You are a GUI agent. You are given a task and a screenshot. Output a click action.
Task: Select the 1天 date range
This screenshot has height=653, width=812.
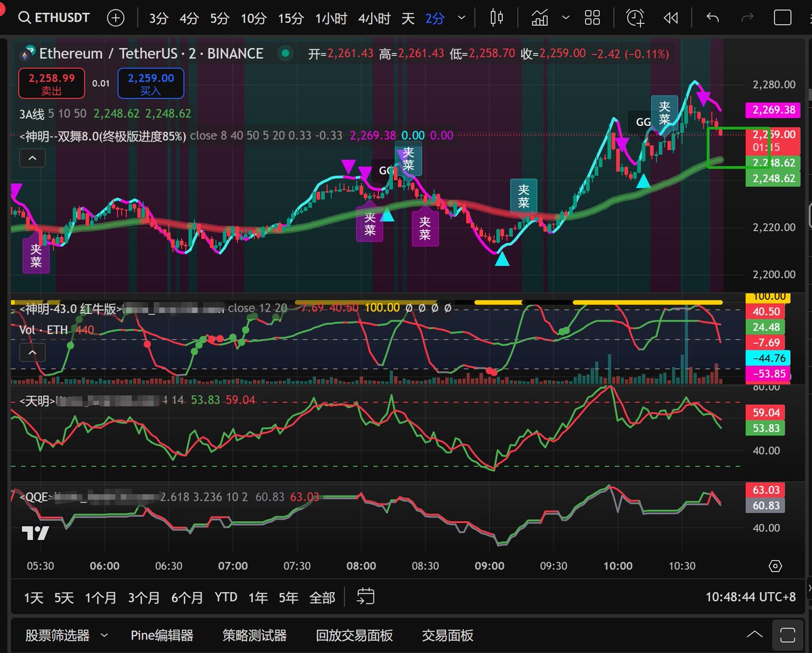tap(34, 598)
